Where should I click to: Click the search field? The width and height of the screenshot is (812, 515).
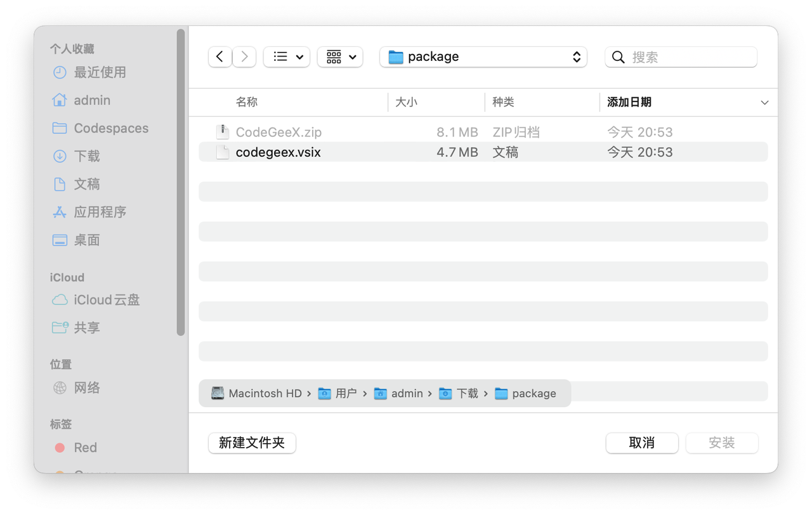[x=681, y=57]
